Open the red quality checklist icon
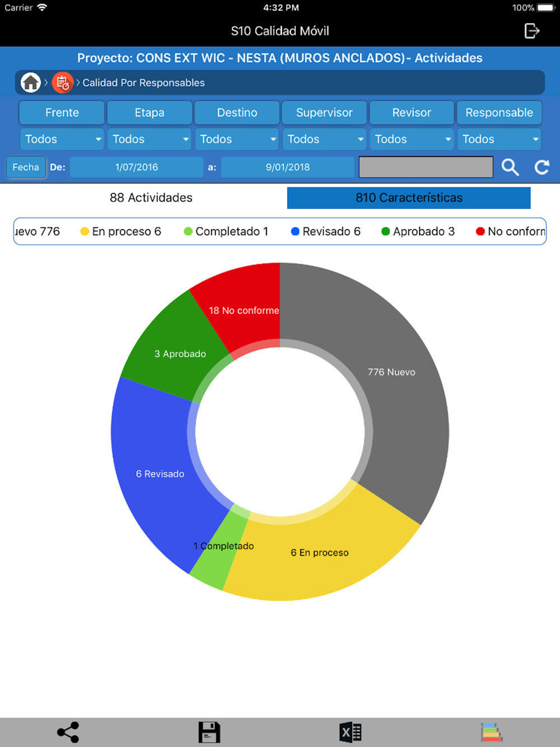The width and height of the screenshot is (560, 747). (x=63, y=83)
